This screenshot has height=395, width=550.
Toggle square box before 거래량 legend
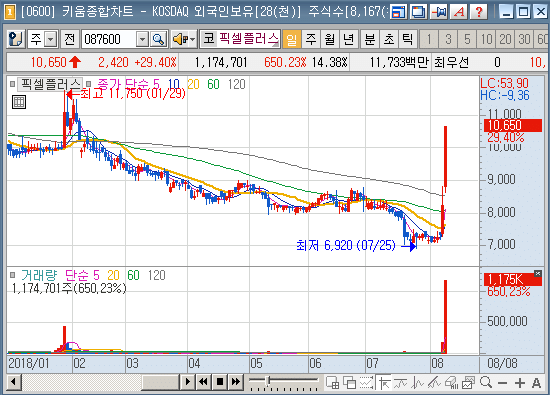click(13, 275)
